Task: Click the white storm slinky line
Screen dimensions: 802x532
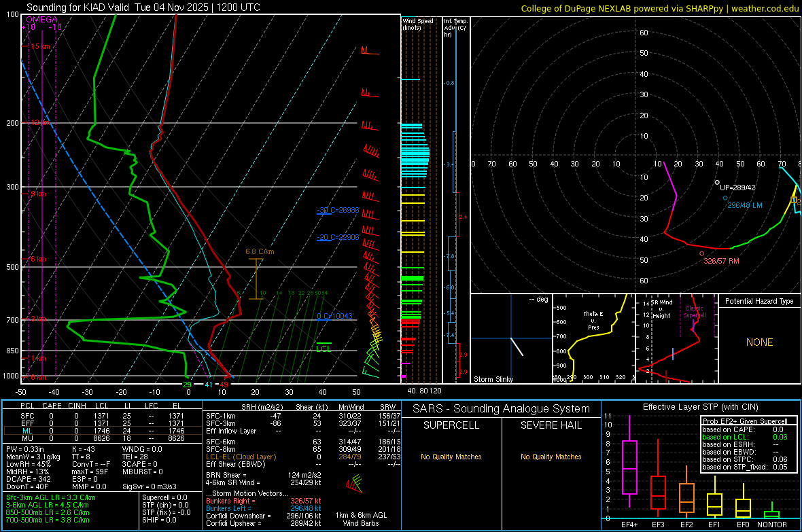Action: [x=517, y=347]
